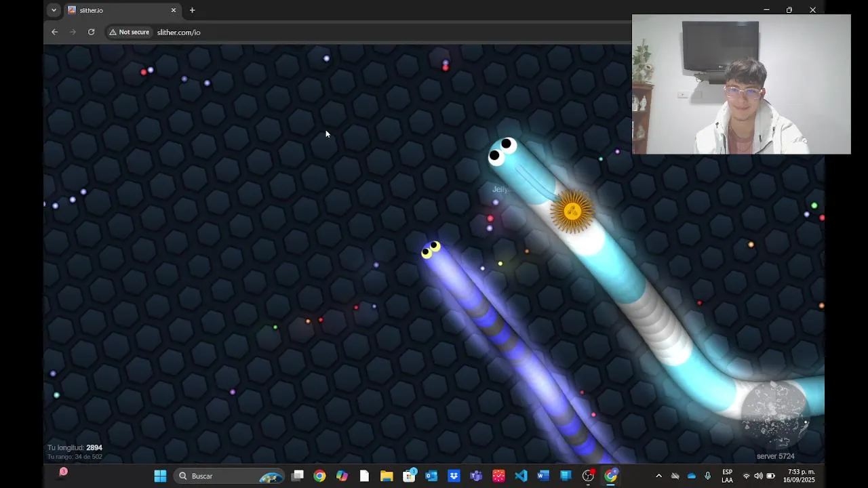Open Dropbox from taskbar

pos(454,476)
